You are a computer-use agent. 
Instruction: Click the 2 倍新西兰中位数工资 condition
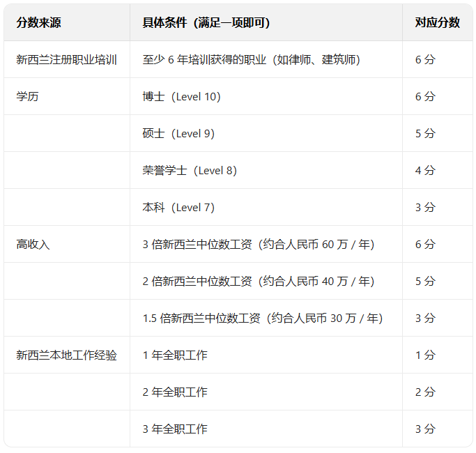[259, 281]
